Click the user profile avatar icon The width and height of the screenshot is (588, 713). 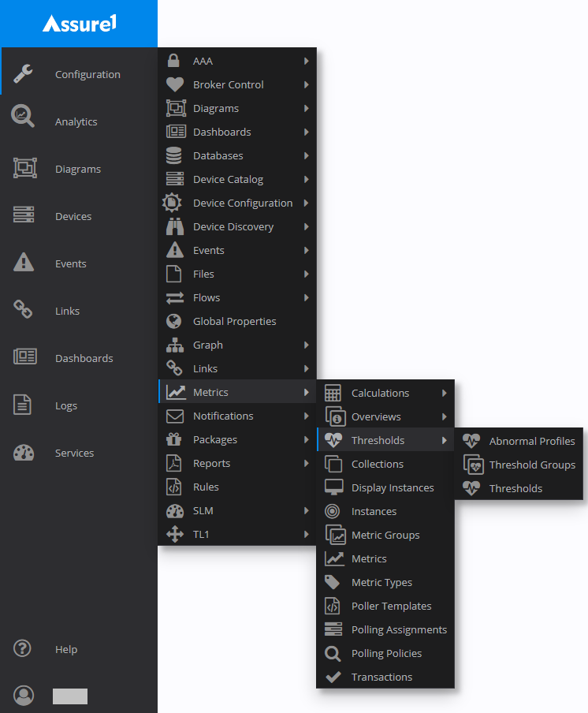pyautogui.click(x=24, y=696)
